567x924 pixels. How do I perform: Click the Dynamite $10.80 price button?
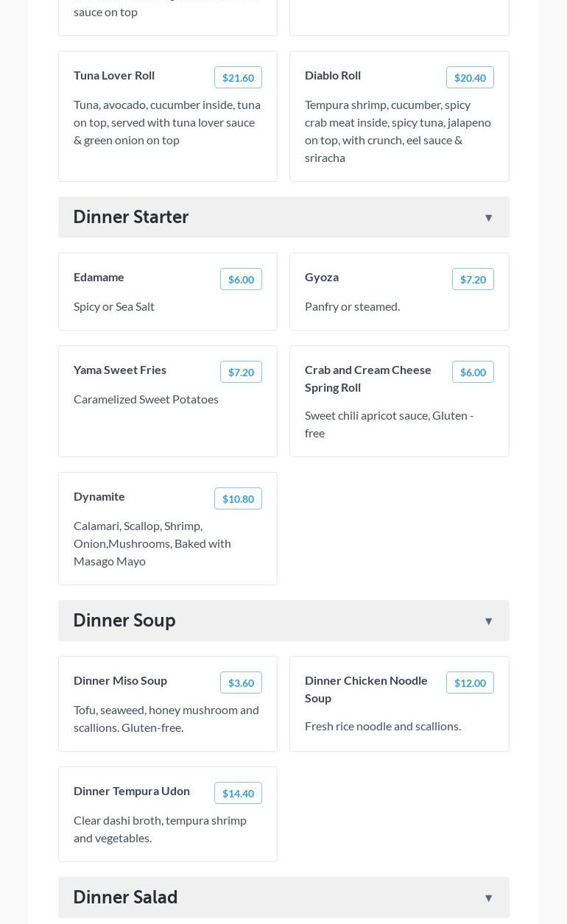point(238,498)
